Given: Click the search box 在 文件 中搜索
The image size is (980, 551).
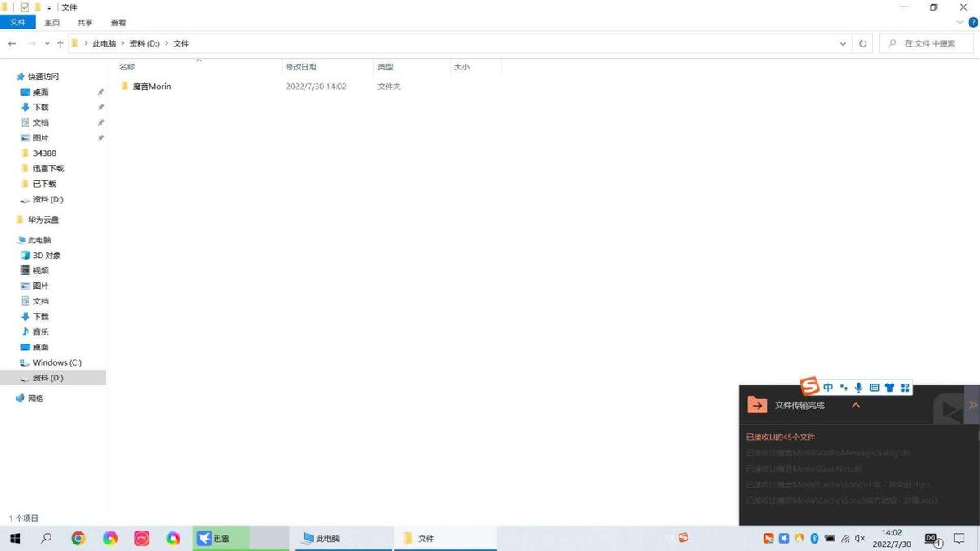Looking at the screenshot, I should pos(926,43).
